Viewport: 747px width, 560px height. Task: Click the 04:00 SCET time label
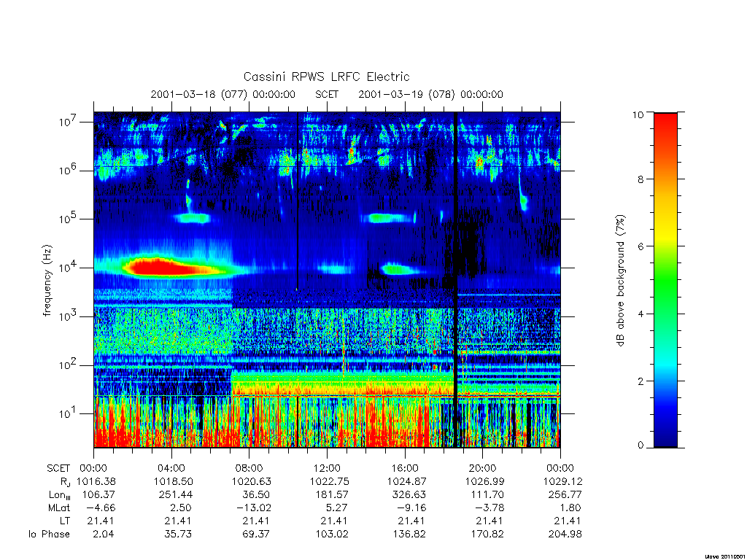[171, 468]
